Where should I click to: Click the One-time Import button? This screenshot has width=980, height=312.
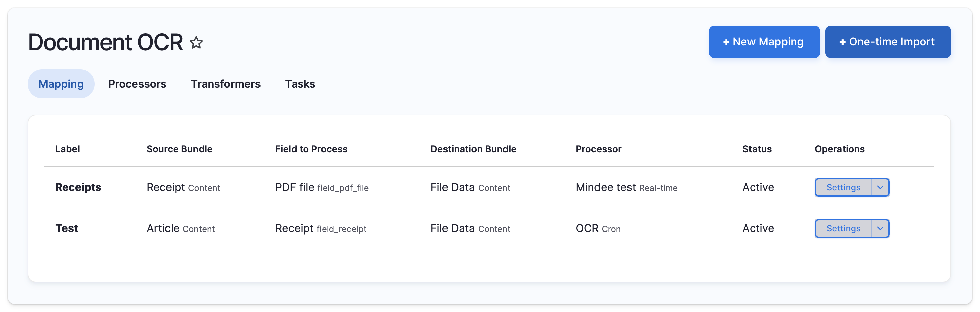(888, 42)
